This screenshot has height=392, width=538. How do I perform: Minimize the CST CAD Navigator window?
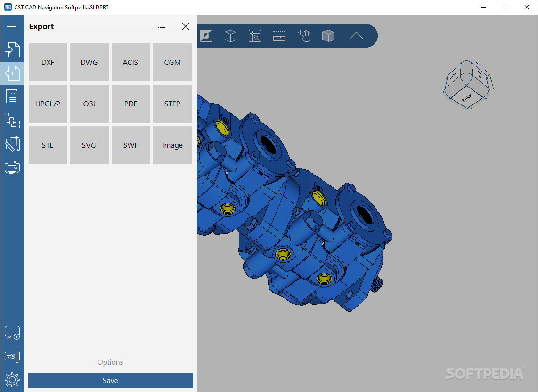coord(484,7)
